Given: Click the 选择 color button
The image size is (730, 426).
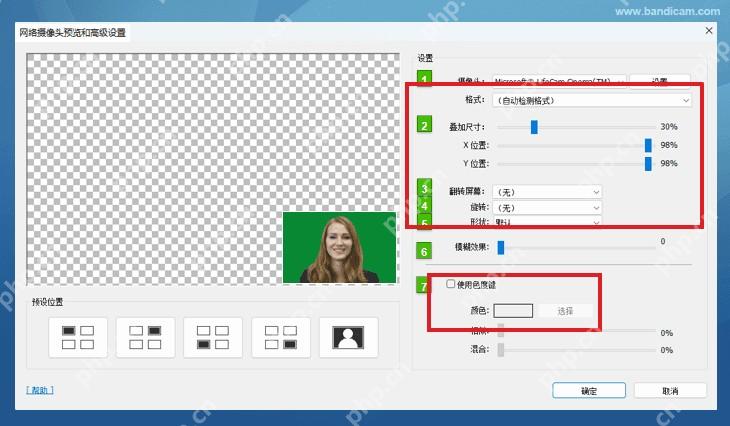Looking at the screenshot, I should (565, 311).
